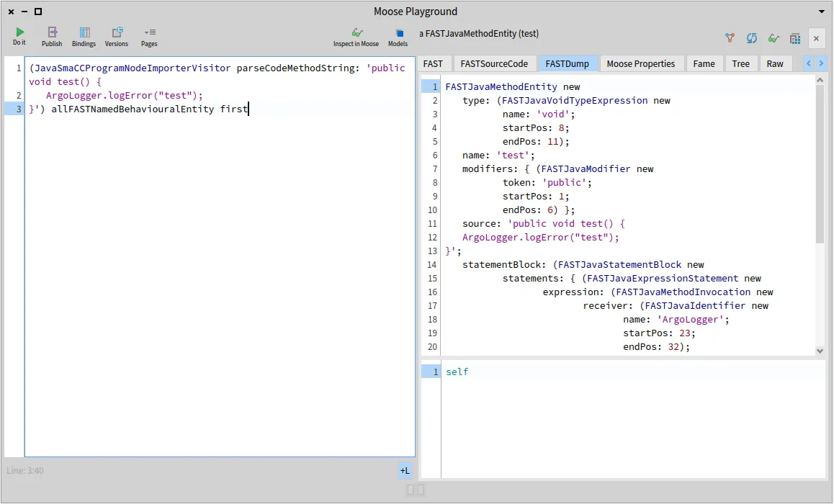Click 'FASTJavaModifier' text in dump
The width and height of the screenshot is (834, 504).
pos(586,169)
